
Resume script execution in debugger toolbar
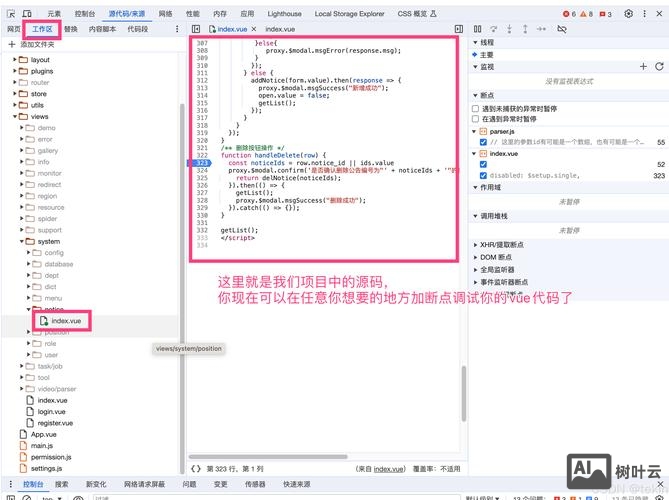tap(476, 30)
